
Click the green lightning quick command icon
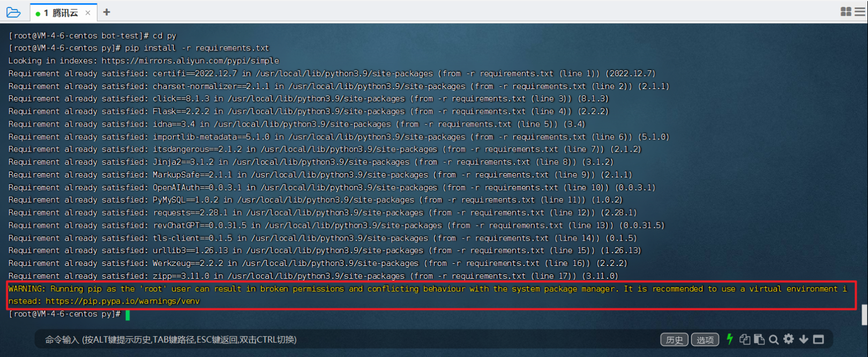point(729,339)
